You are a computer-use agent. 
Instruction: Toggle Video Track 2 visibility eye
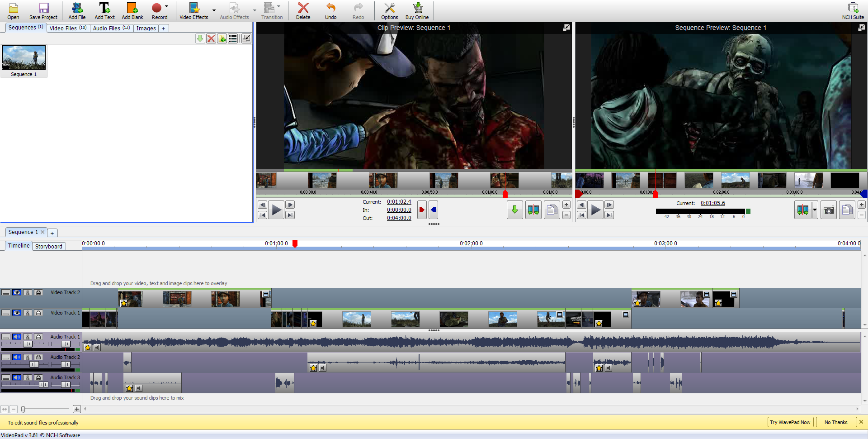17,293
